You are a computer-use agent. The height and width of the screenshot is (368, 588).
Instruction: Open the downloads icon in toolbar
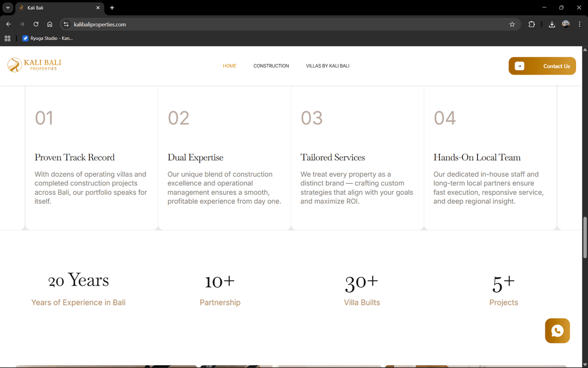pyautogui.click(x=552, y=24)
